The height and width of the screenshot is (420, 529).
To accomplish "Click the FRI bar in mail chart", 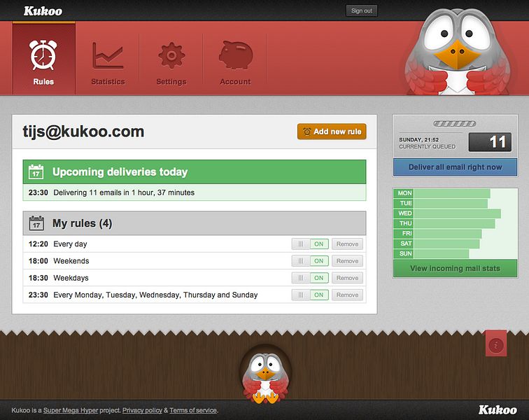I will click(448, 234).
